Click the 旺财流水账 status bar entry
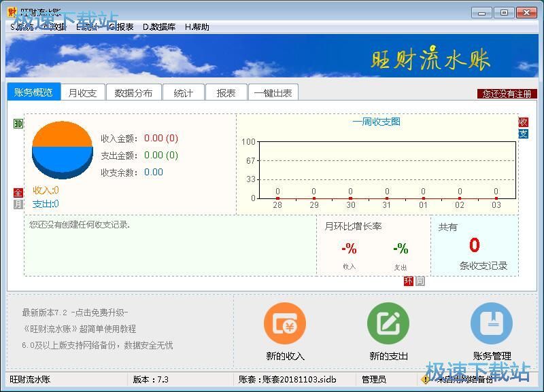 (30, 380)
